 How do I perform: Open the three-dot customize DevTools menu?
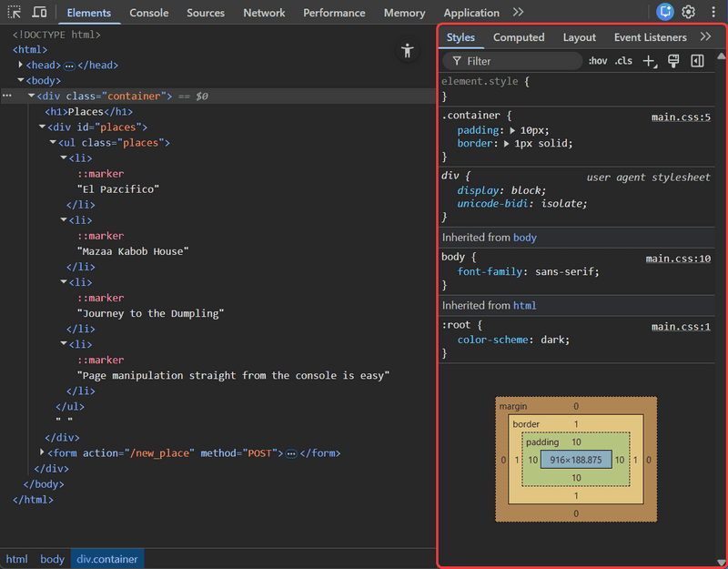713,12
